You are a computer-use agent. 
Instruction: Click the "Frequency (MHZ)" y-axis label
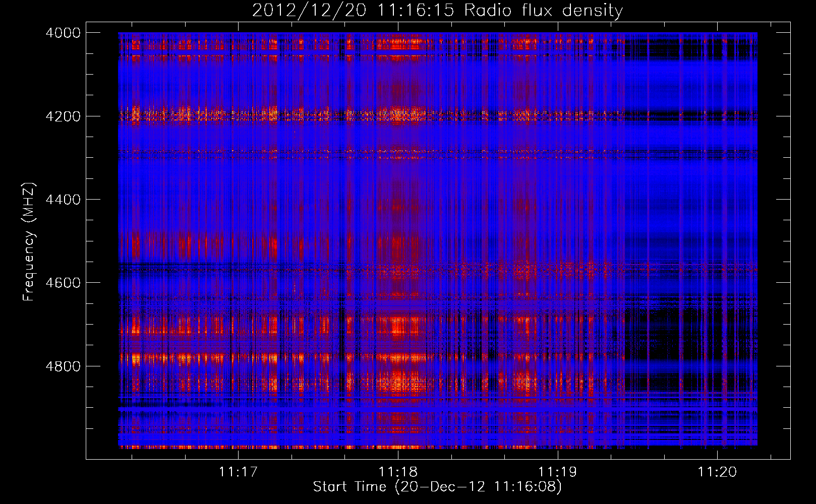click(x=29, y=242)
